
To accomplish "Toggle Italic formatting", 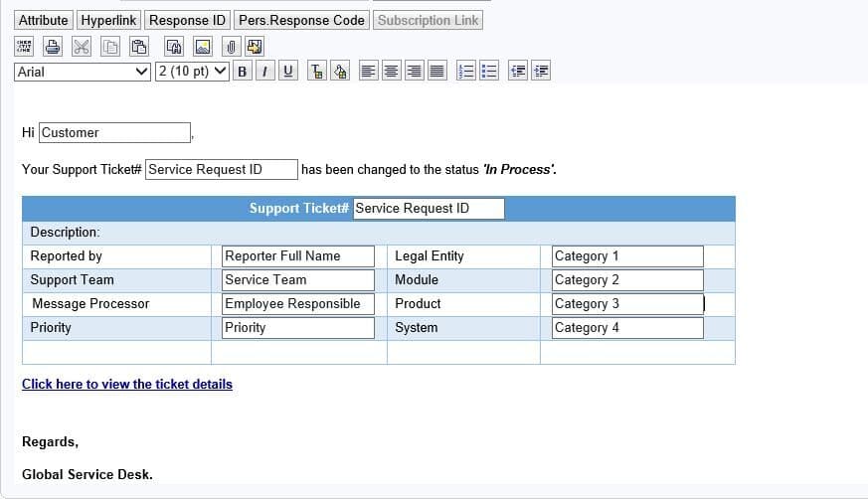I will [x=265, y=71].
